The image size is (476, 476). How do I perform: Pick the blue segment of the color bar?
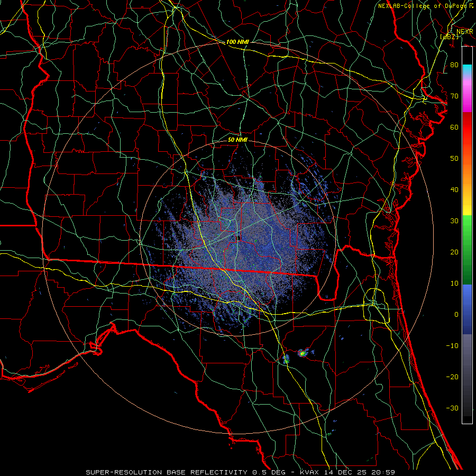467,309
